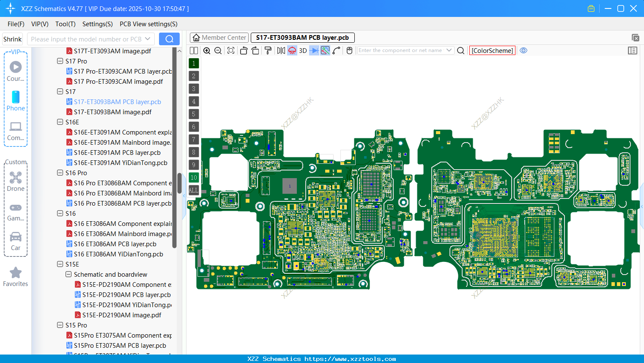644x363 pixels.
Task: Open the mouse settings icon
Action: [349, 50]
